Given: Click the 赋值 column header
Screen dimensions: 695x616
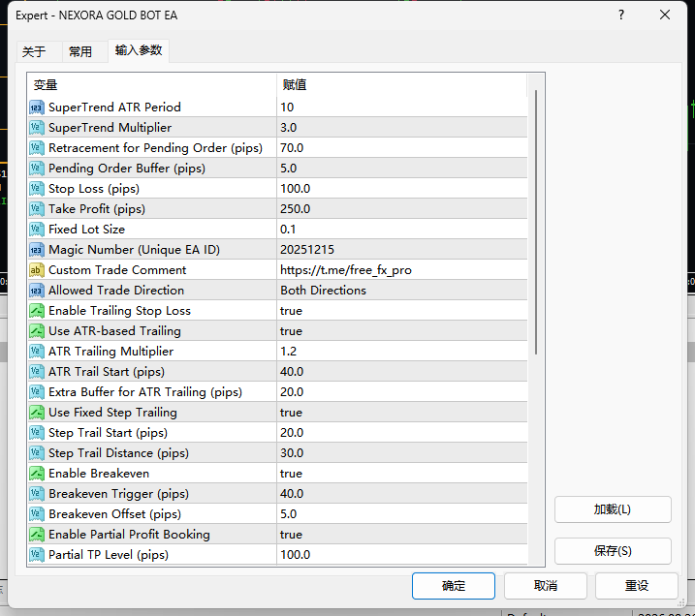Looking at the screenshot, I should 402,85.
